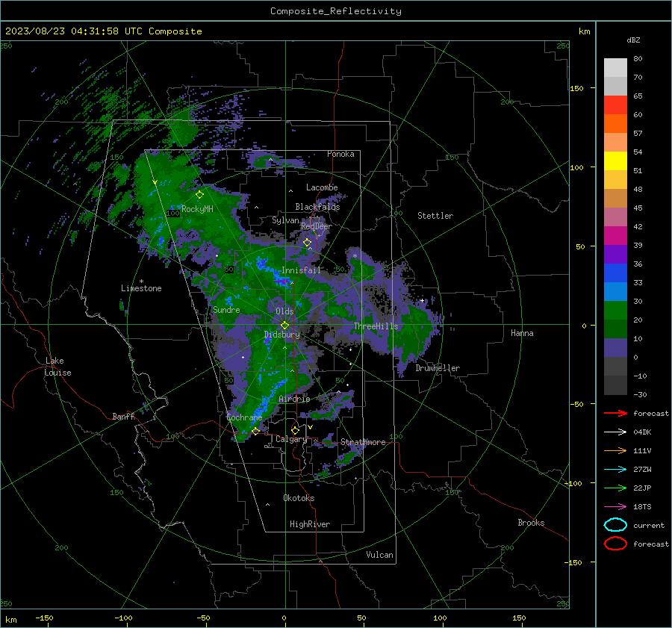Click the Sundre city label
This screenshot has width=672, height=628.
click(x=226, y=310)
